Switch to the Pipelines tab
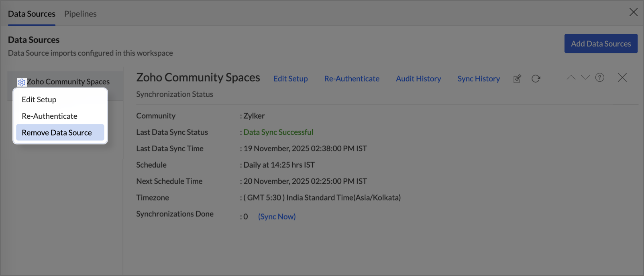This screenshot has height=276, width=644. pyautogui.click(x=80, y=14)
